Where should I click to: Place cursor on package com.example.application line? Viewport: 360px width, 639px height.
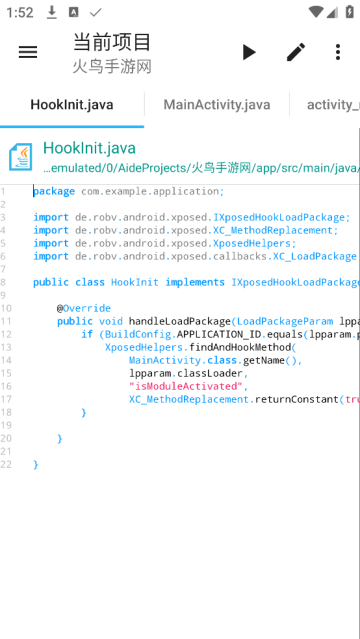click(128, 191)
